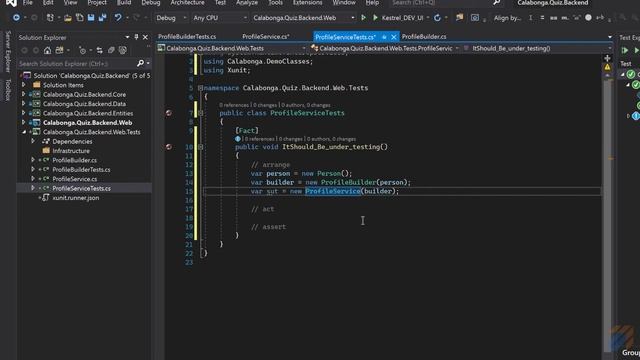Select the Infrastructure folder

click(x=71, y=151)
